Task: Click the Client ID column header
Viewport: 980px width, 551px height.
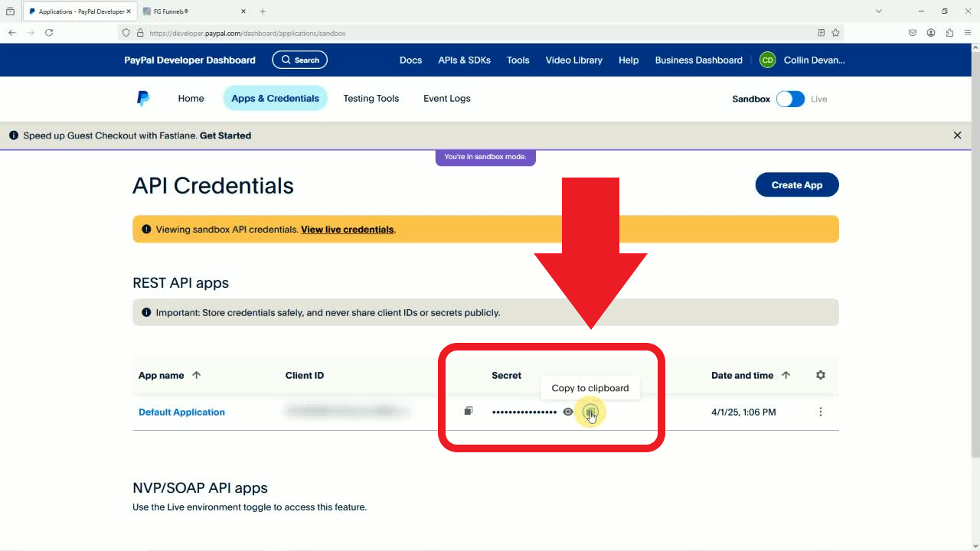Action: tap(304, 375)
